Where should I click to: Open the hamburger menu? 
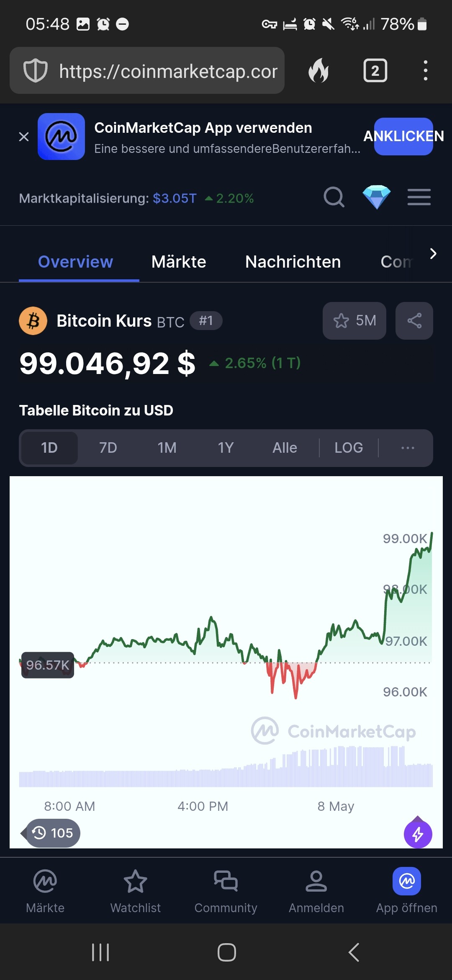tap(419, 197)
